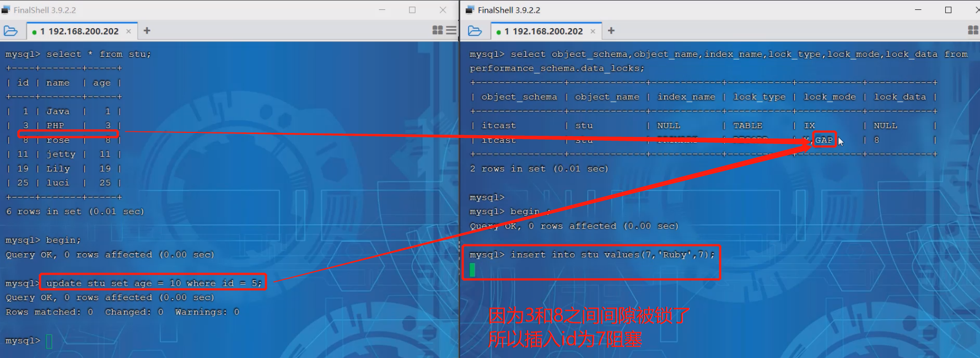Click the 'PHP' row in the stu table

click(63, 126)
